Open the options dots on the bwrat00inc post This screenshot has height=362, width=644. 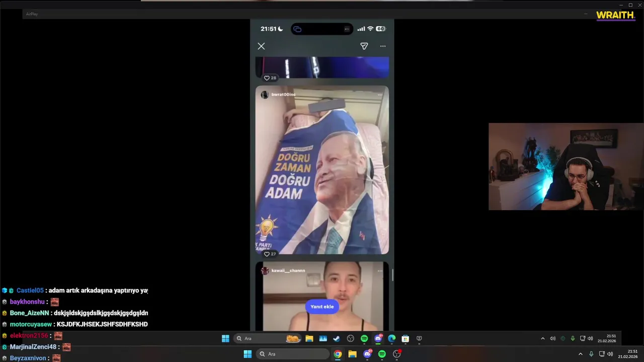pyautogui.click(x=380, y=95)
